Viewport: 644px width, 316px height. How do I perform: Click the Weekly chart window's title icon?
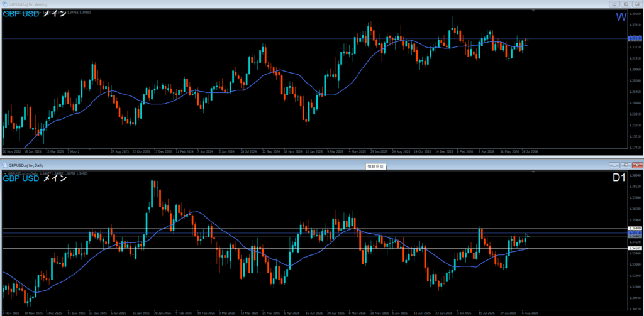tap(4, 4)
